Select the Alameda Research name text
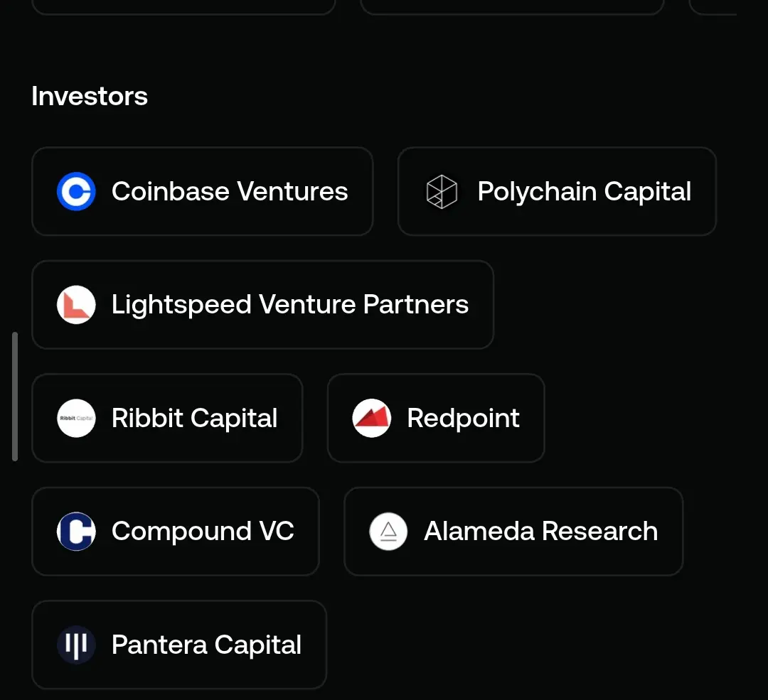The image size is (768, 700). [540, 531]
